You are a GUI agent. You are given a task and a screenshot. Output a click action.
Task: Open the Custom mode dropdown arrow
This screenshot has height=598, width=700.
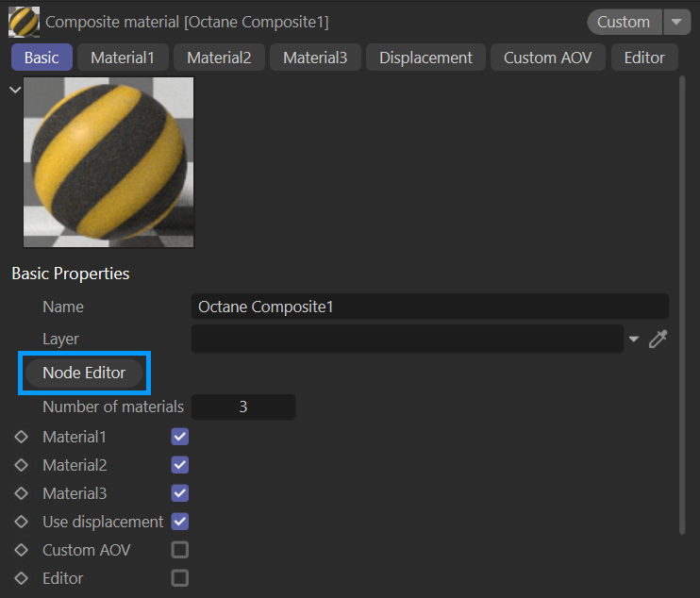pos(676,22)
